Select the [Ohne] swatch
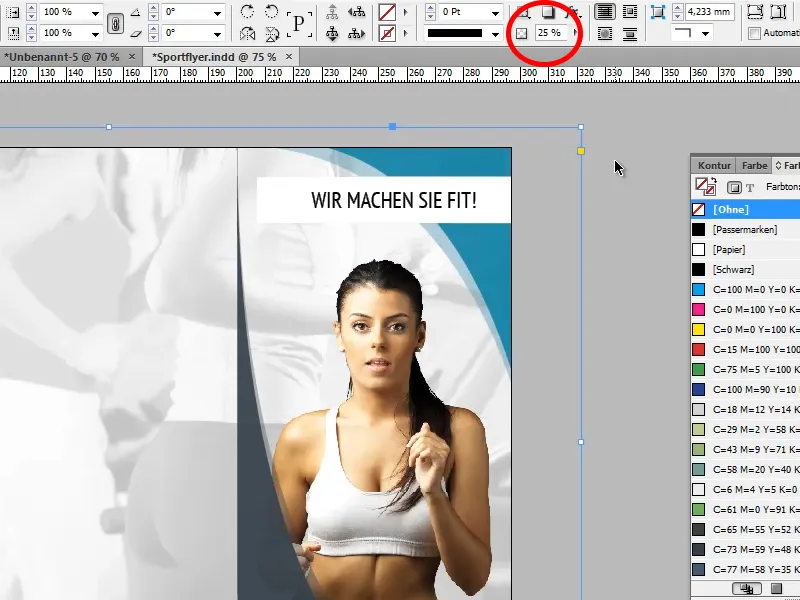 745,209
